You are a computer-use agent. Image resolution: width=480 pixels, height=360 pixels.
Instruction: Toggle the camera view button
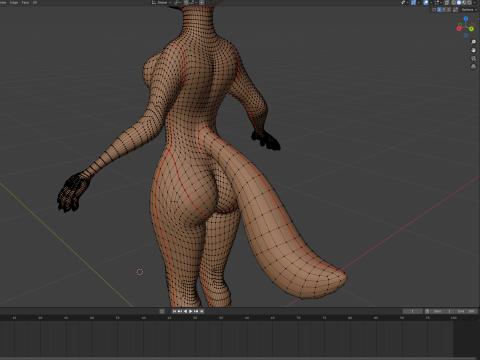click(473, 58)
